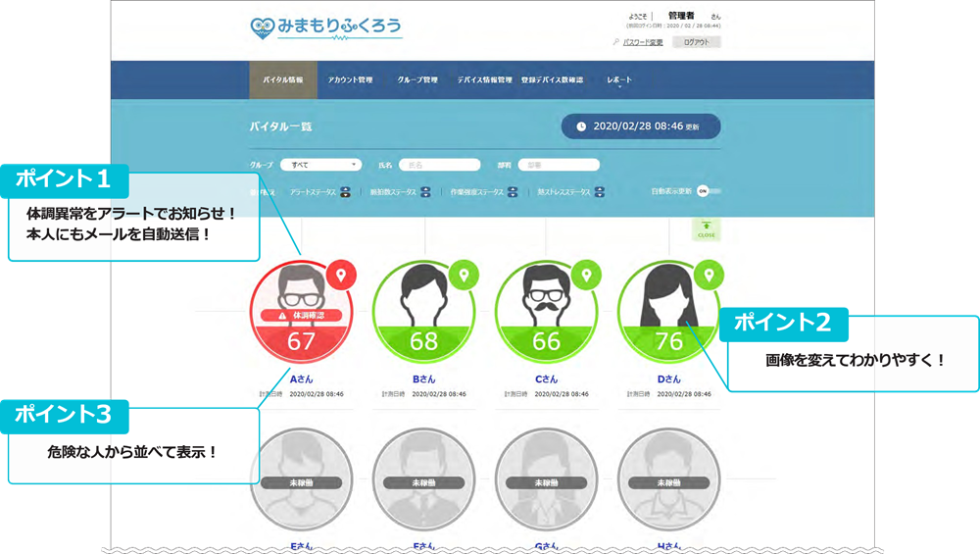Click the key icon beside パスワード変更
Screen dimensions: 980x554
click(616, 42)
